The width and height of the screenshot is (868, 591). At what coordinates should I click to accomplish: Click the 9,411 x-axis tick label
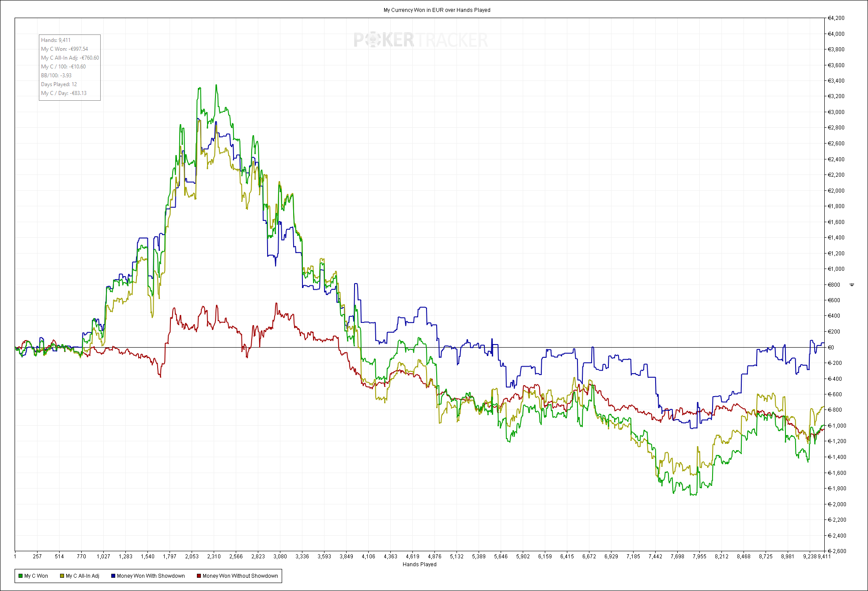pyautogui.click(x=824, y=557)
